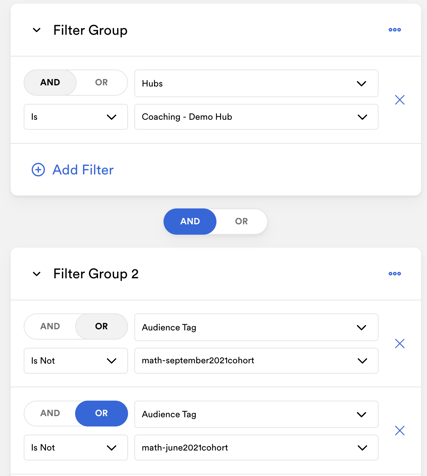Open the first Audience Tag field dropdown
The image size is (427, 476).
[256, 327]
